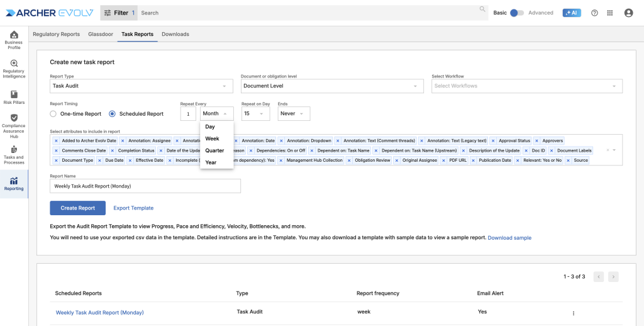
Task: Click the help question mark icon
Action: [594, 13]
